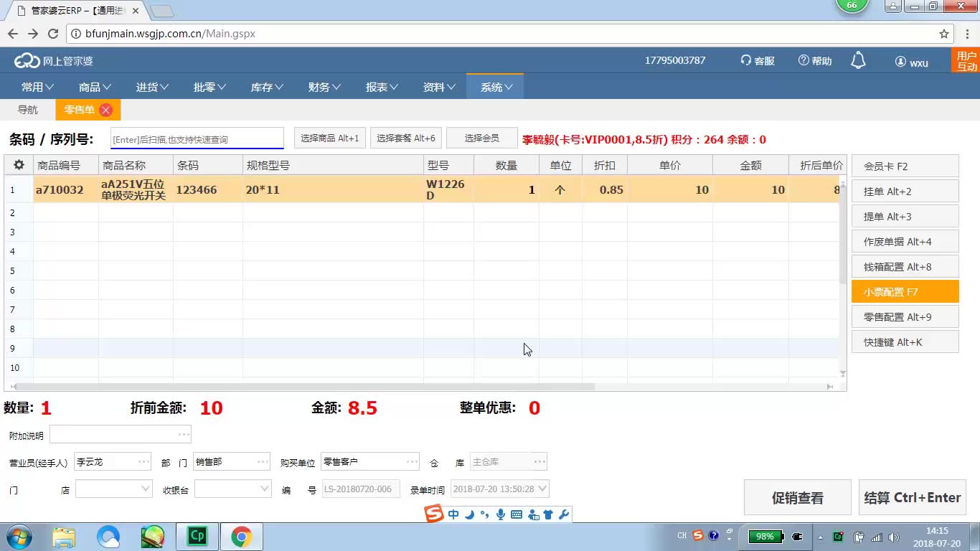Click Sogou input method S logo
Viewport: 980px width, 551px height.
[x=434, y=514]
